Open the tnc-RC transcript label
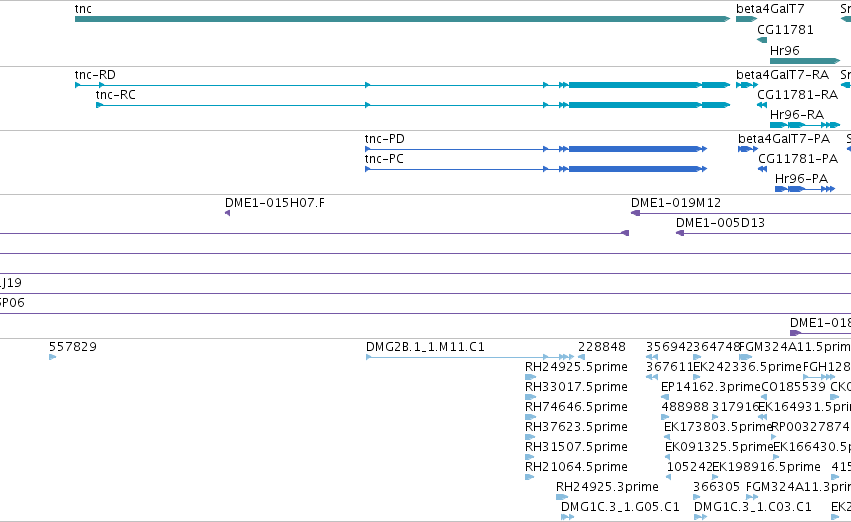851x522 pixels. point(116,94)
